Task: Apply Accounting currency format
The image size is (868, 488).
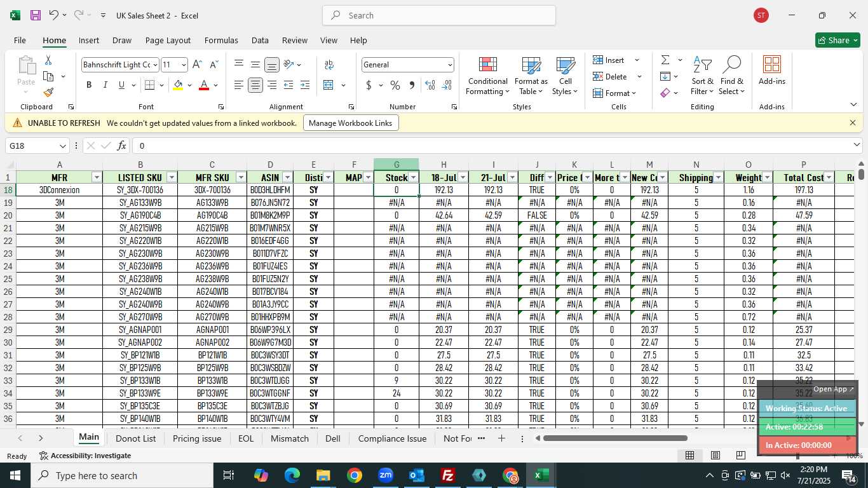Action: [x=369, y=85]
